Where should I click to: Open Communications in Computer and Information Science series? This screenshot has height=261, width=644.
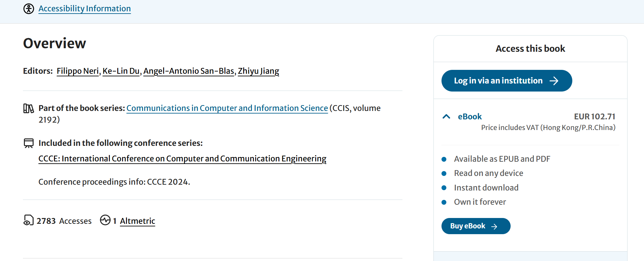tap(227, 108)
